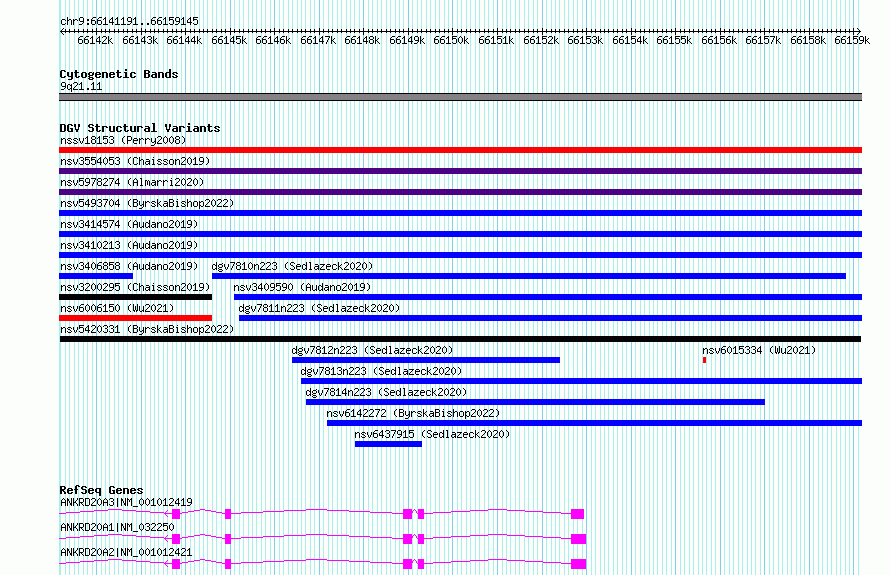Click the nsv5978274 (Almarri2020) label

pyautogui.click(x=132, y=182)
